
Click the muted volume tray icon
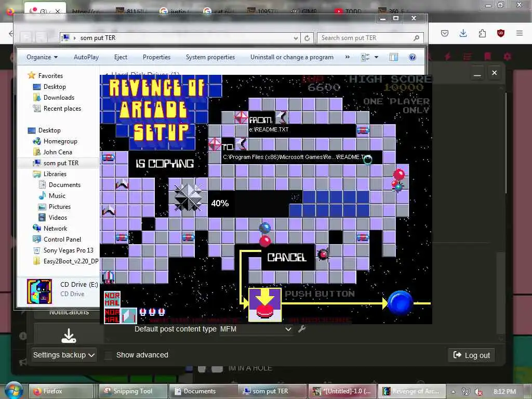click(x=478, y=392)
